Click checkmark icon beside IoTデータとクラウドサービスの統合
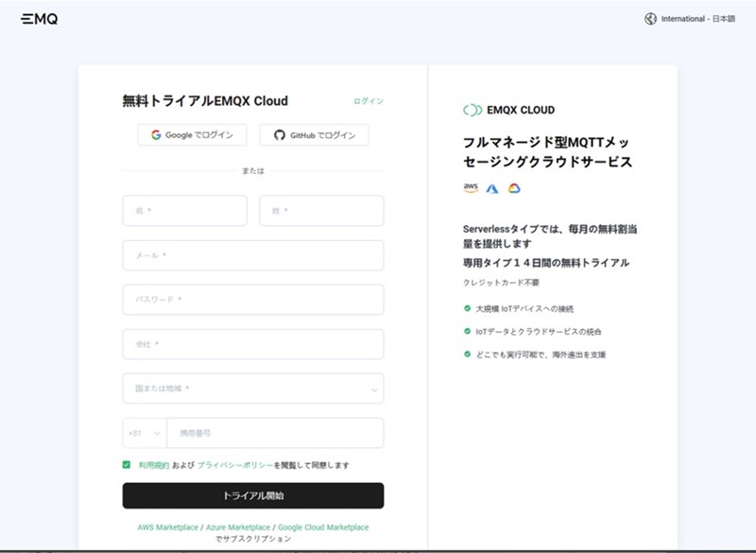The width and height of the screenshot is (756, 553). coord(467,331)
